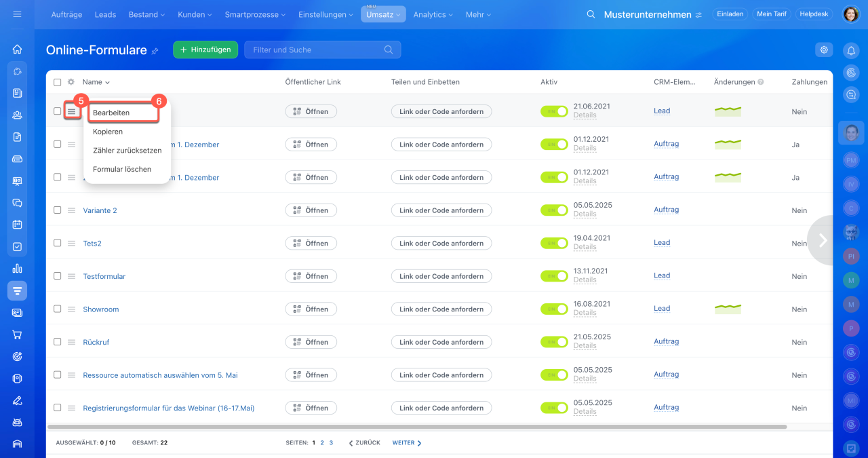This screenshot has height=458, width=868.
Task: Open the Mein Tarif button
Action: click(771, 14)
